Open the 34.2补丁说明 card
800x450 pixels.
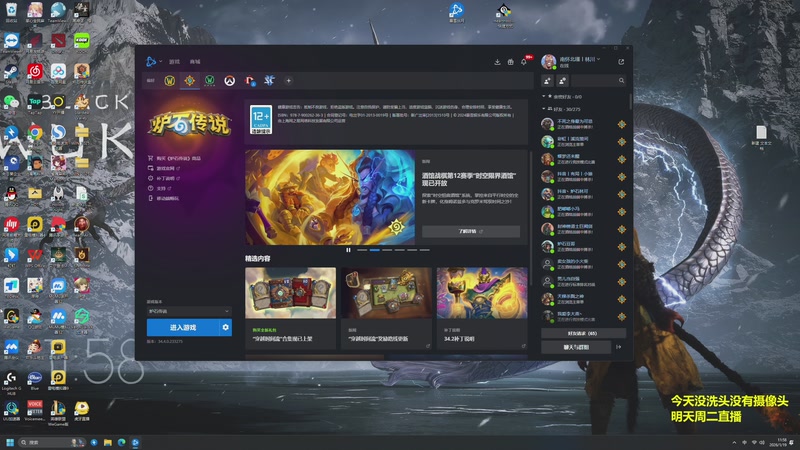coord(482,308)
